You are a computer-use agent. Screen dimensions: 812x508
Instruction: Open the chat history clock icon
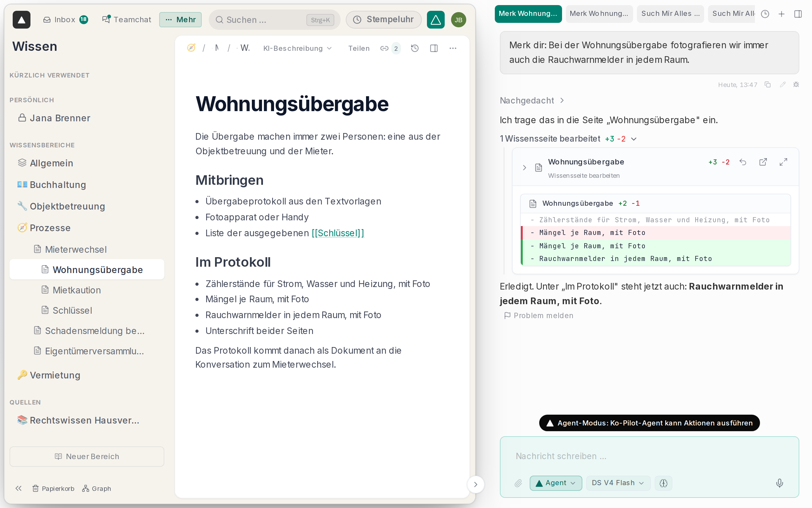(x=765, y=14)
